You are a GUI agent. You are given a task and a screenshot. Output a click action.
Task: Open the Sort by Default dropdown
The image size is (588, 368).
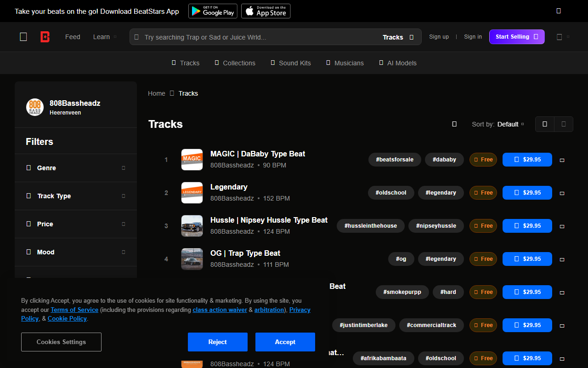(x=498, y=124)
